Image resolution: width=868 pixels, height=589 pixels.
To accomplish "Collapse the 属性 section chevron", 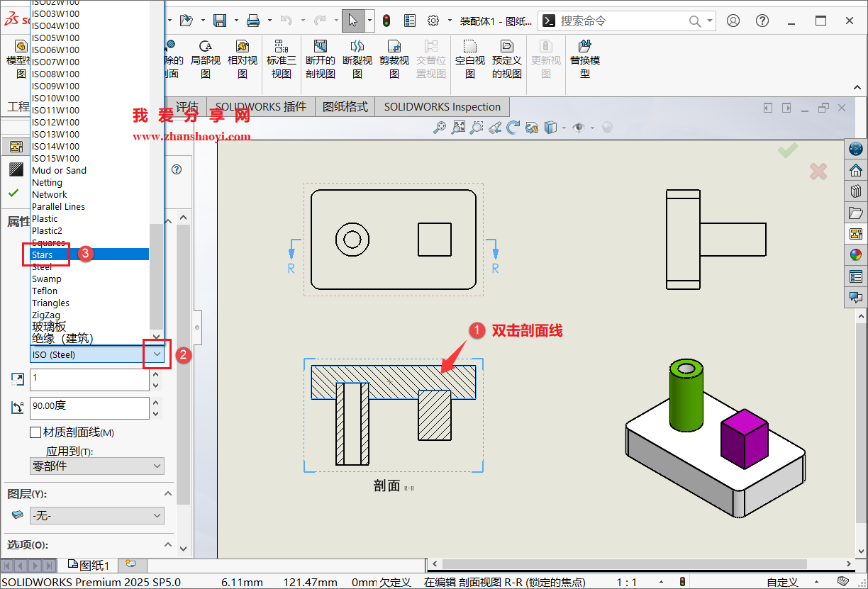I will (168, 221).
